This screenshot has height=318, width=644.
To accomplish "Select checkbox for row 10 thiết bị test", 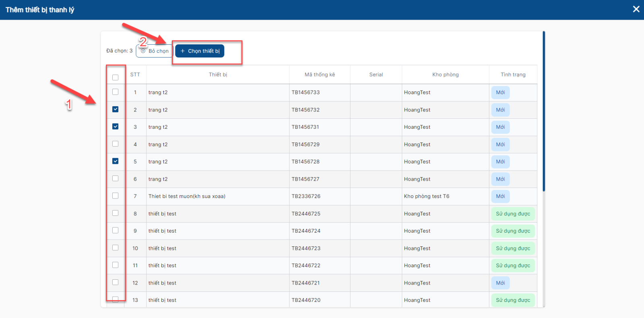I will 116,248.
